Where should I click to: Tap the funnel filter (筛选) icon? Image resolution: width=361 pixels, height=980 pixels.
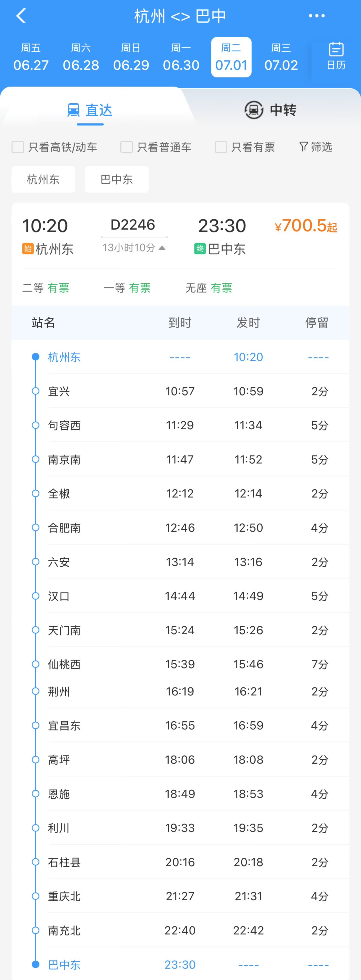click(x=303, y=146)
